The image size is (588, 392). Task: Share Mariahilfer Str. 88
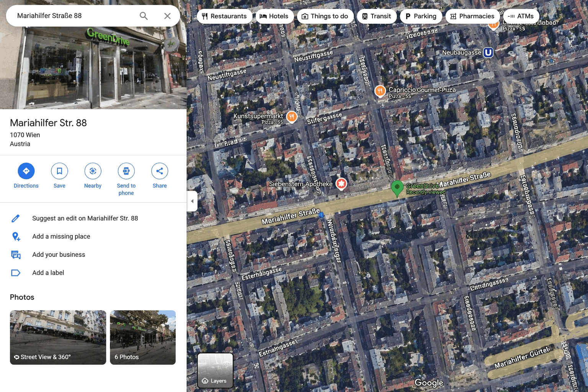160,171
